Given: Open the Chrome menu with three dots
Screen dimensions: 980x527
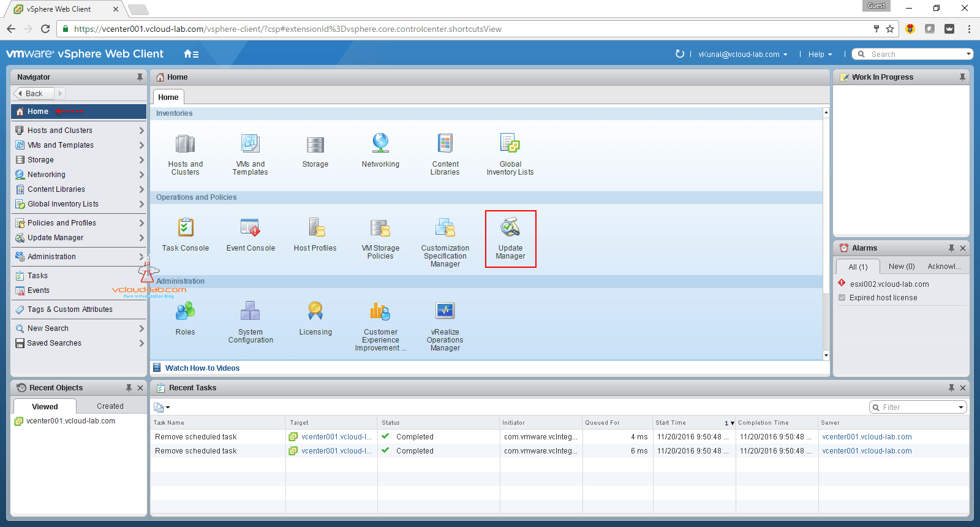Looking at the screenshot, I should [x=969, y=29].
